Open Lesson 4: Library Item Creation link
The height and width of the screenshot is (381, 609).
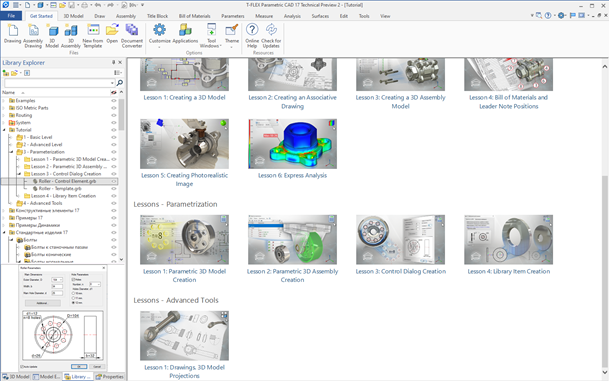point(509,271)
